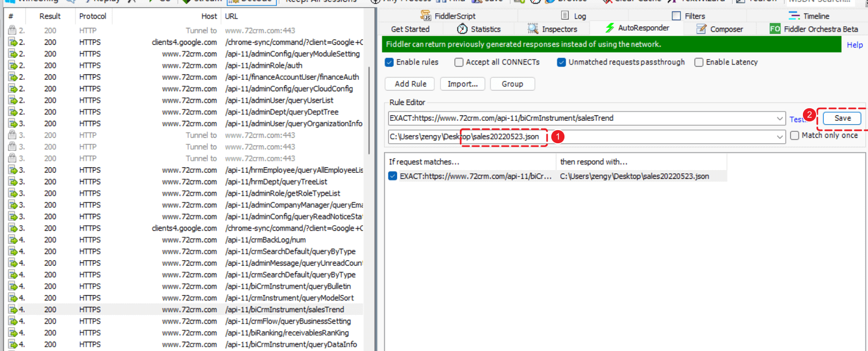
Task: Click session icon for biCrmInstrument/queryBulletin row
Action: pyautogui.click(x=13, y=286)
